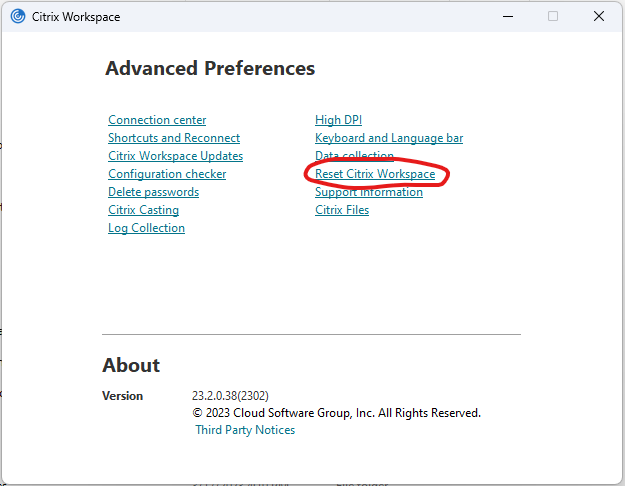625x486 pixels.
Task: Open the Log Collection link
Action: [x=146, y=228]
